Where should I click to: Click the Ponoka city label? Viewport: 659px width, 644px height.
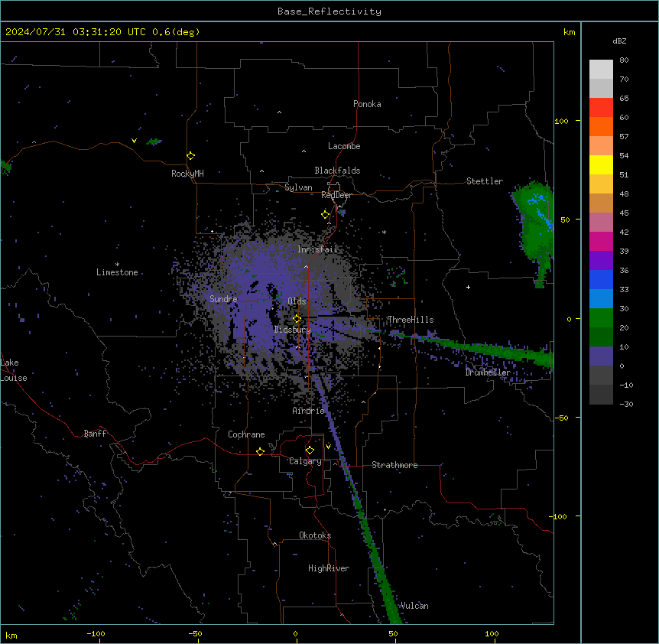pos(367,104)
